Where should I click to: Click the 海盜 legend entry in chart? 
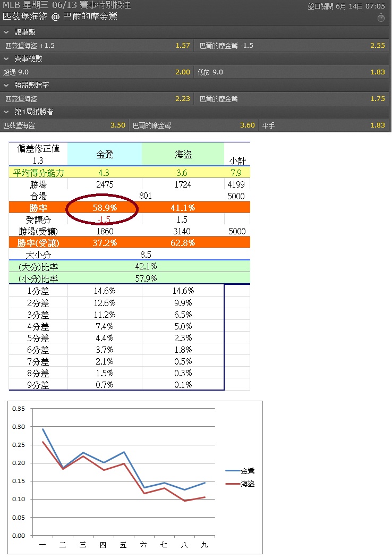(x=240, y=484)
